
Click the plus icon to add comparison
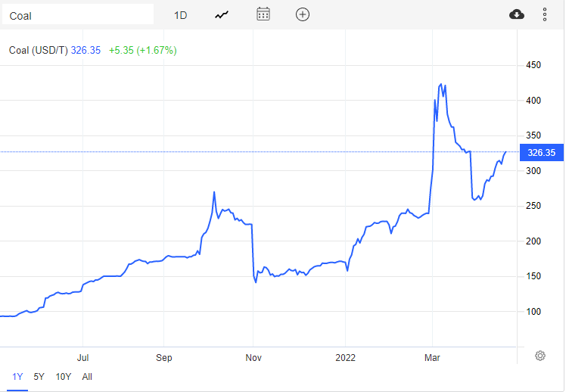[x=303, y=14]
